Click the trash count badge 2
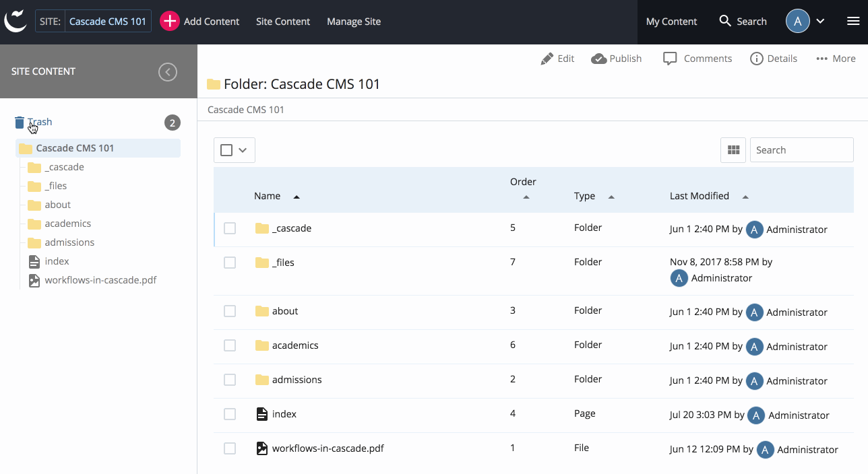Image resolution: width=868 pixels, height=474 pixels. click(173, 123)
